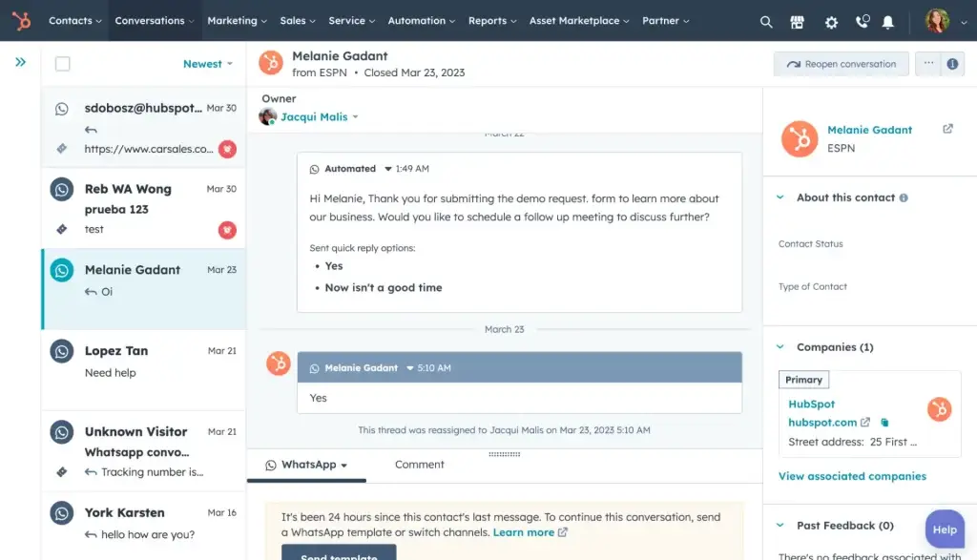977x560 pixels.
Task: Open the more options ellipsis menu
Action: (927, 64)
